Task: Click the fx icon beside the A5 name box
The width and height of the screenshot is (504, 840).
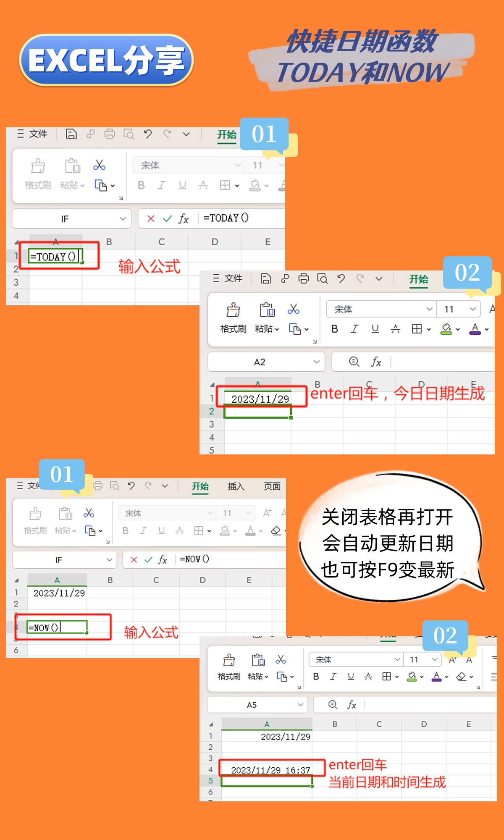Action: (x=352, y=705)
